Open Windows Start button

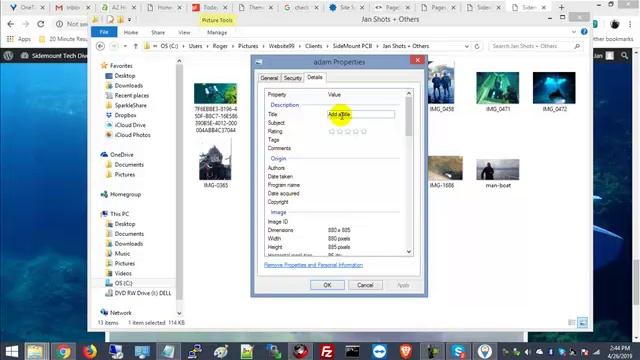click(12, 351)
